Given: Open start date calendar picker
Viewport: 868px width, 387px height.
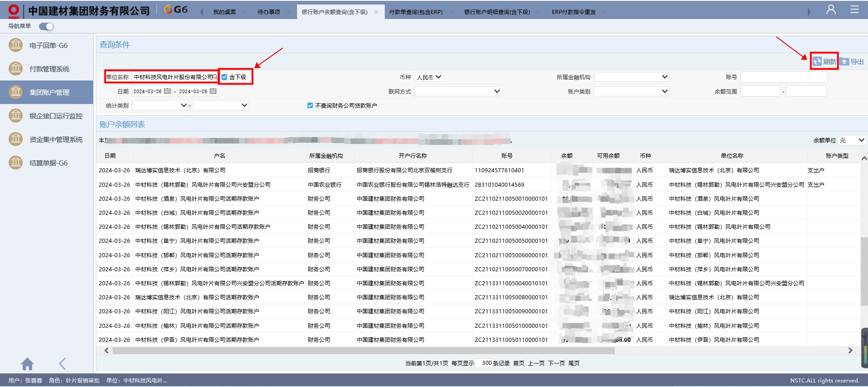Looking at the screenshot, I should pos(167,91).
